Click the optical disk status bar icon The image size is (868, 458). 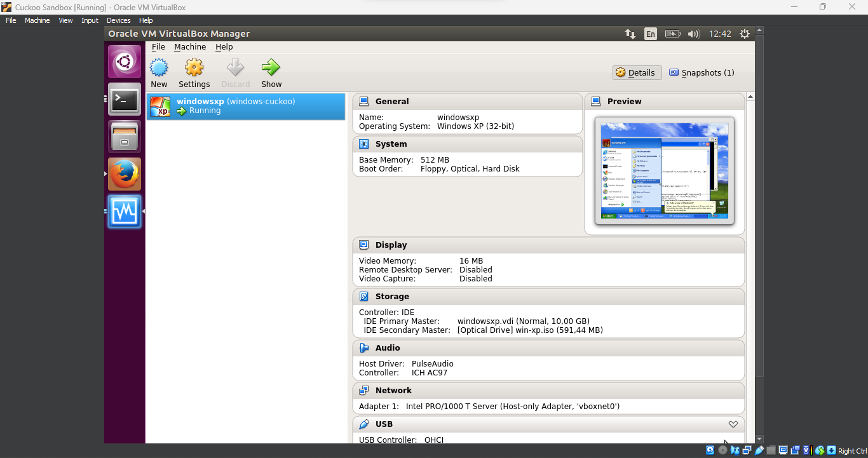(722, 450)
